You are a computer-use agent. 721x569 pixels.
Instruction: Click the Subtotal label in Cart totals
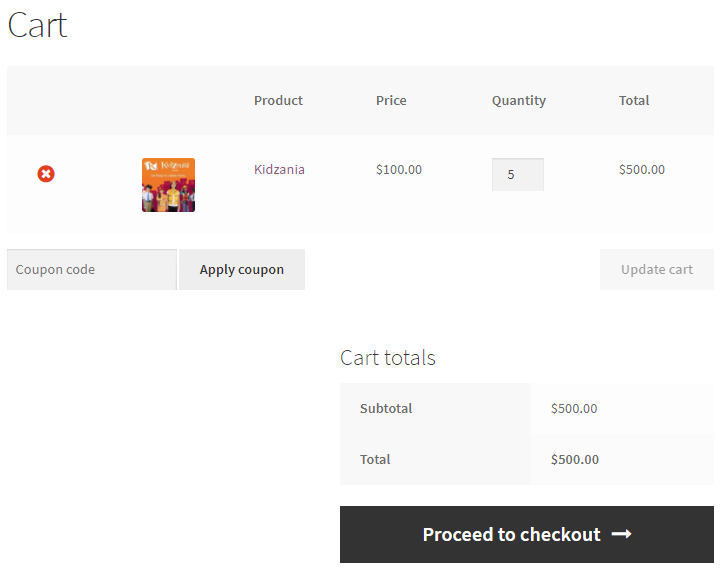coord(386,408)
